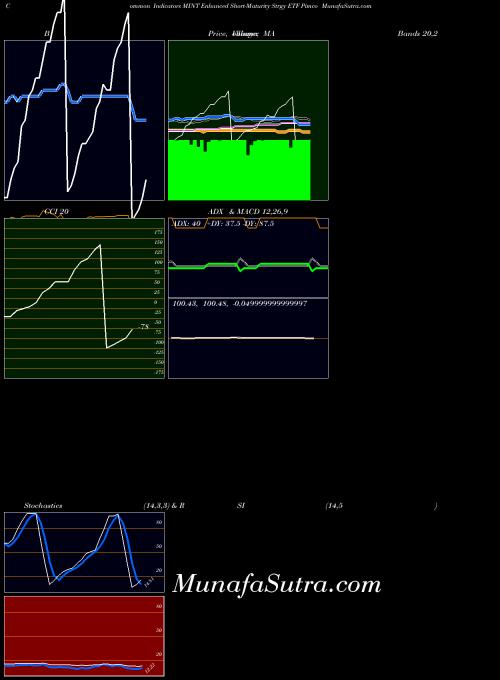The image size is (500, 680).
Task: Click the 'Stochastics' heading label
Action: click(43, 506)
